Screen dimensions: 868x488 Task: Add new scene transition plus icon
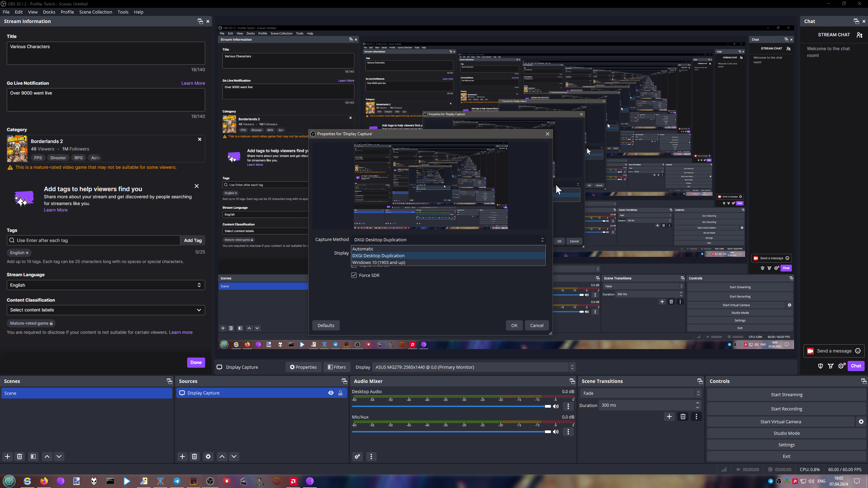tap(669, 416)
